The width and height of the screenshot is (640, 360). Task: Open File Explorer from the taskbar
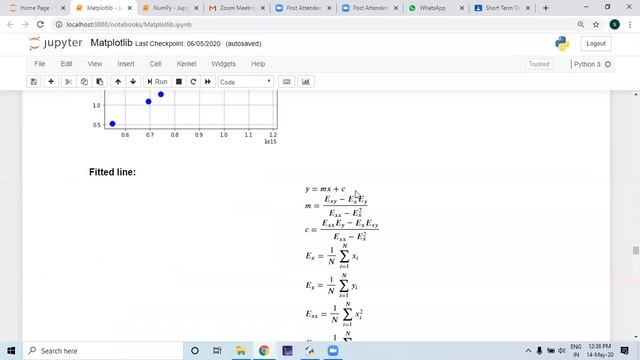(241, 351)
